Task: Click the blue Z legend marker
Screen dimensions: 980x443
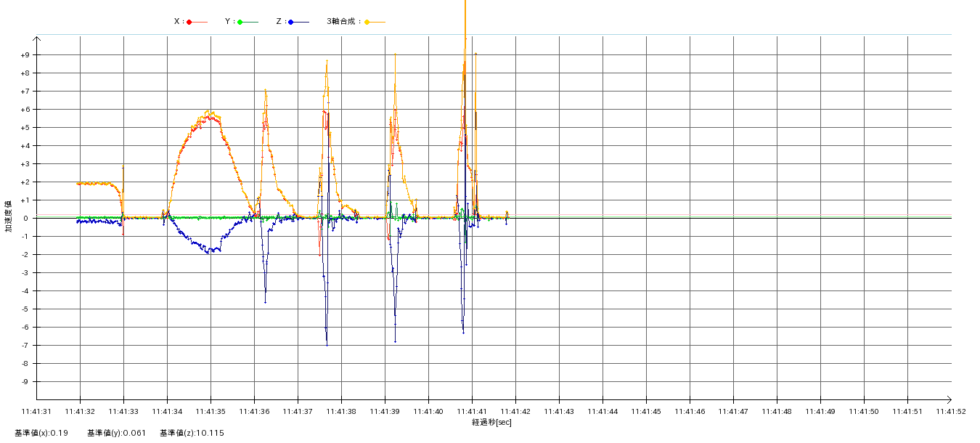Action: pos(291,22)
